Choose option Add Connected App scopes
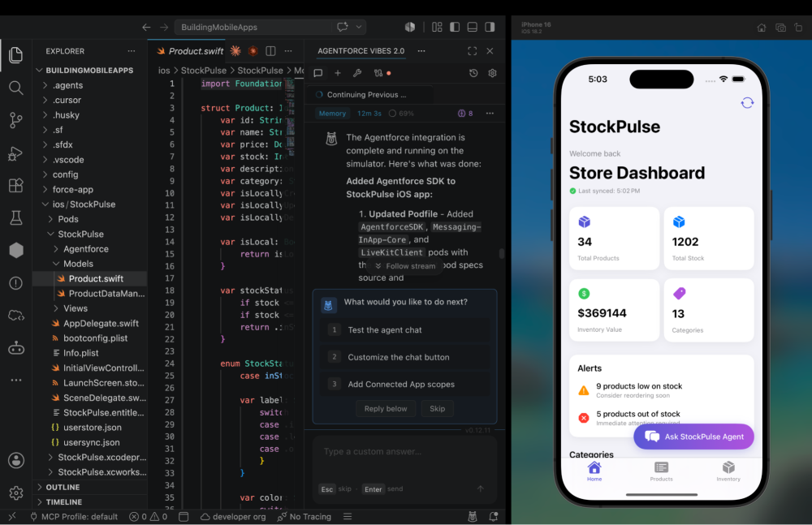This screenshot has height=525, width=812. 404,384
